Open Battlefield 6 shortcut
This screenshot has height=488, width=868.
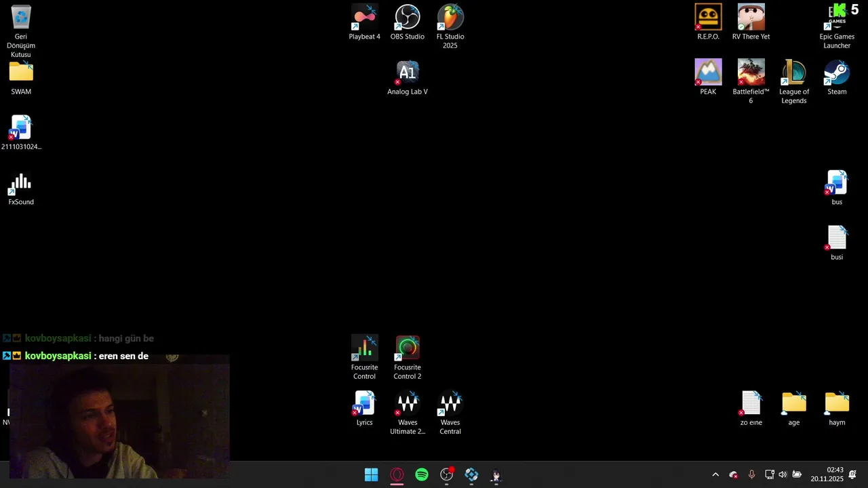click(x=751, y=82)
